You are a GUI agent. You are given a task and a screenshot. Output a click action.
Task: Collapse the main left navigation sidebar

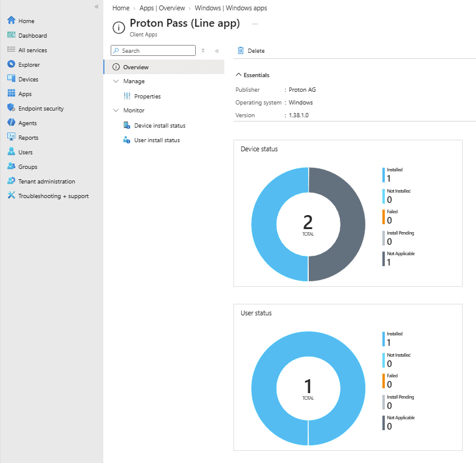point(97,7)
